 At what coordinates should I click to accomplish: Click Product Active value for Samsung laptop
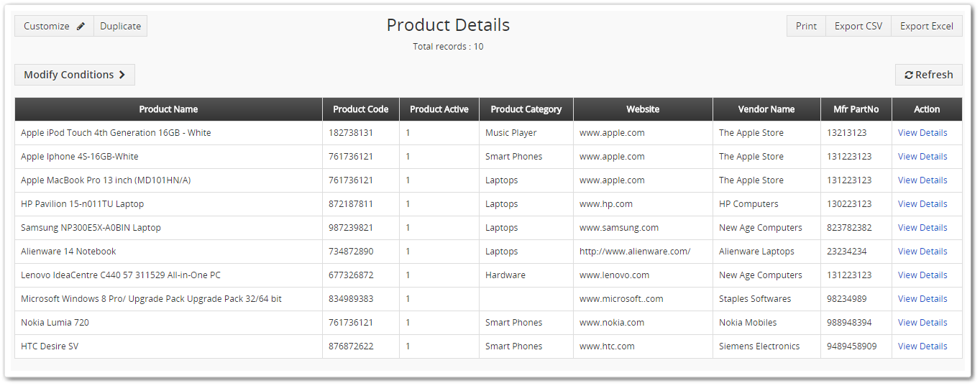408,228
